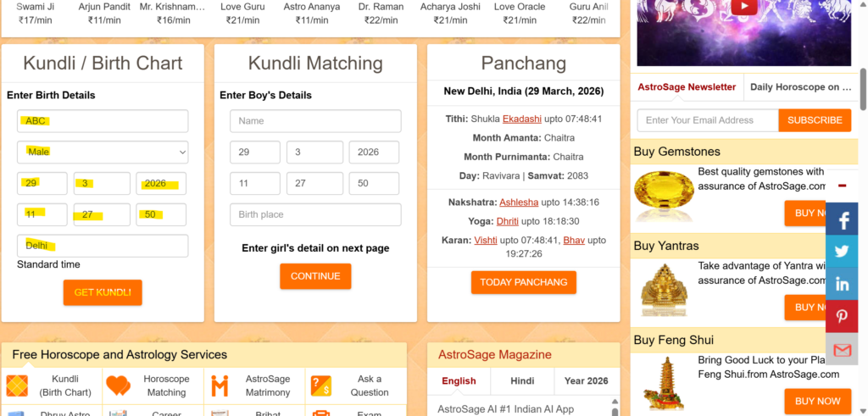
Task: Open Ashlesha nakshatra link
Action: click(x=519, y=202)
